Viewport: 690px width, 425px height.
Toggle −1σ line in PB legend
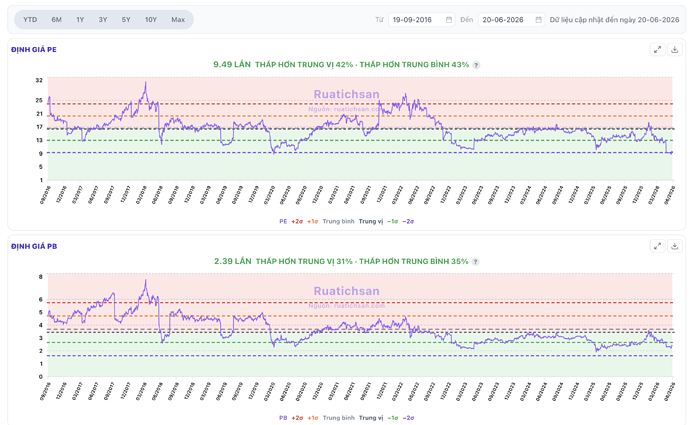(393, 418)
